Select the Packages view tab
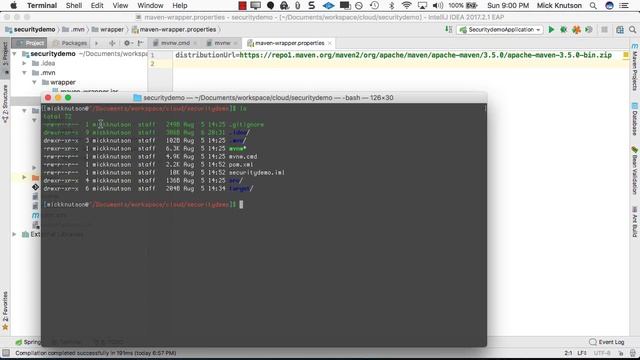The height and width of the screenshot is (360, 640). 70,43
